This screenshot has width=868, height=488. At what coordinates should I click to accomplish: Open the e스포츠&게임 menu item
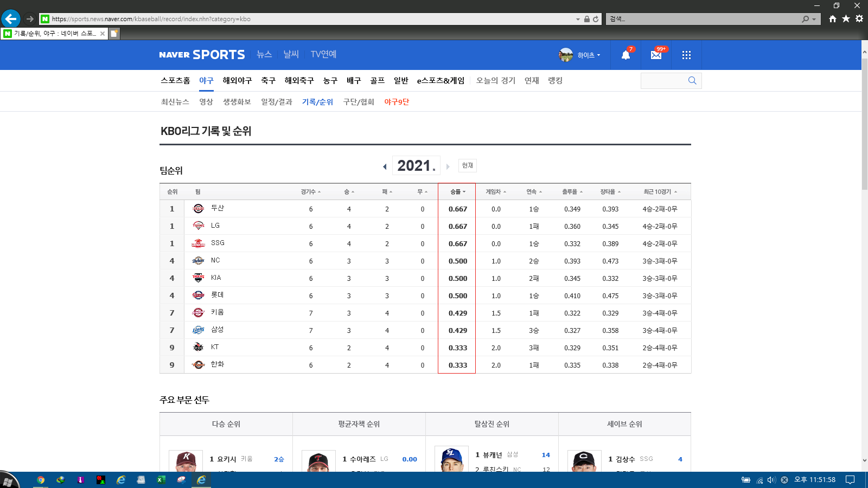[x=441, y=80]
